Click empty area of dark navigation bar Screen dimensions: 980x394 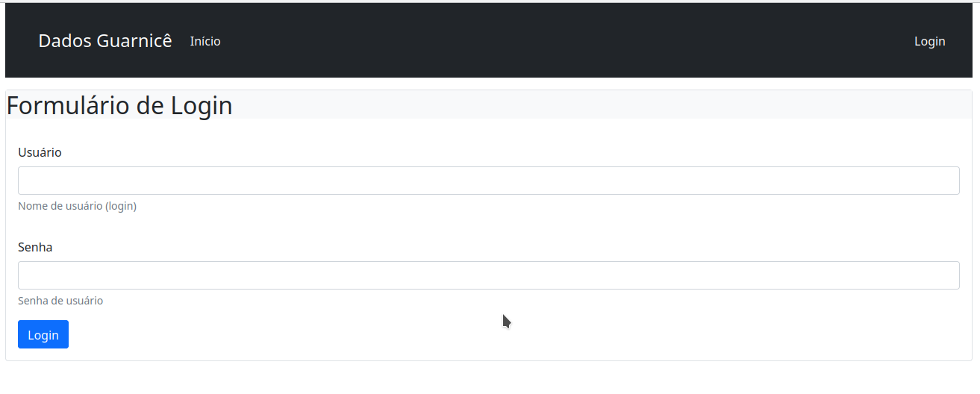click(560, 41)
